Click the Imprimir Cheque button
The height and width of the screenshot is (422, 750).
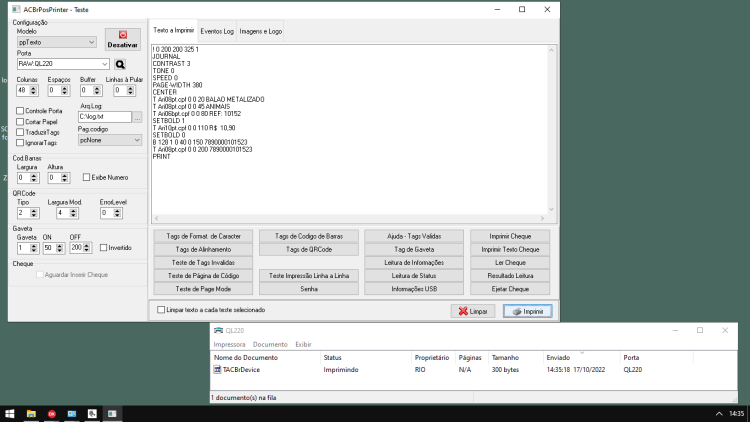tap(510, 236)
